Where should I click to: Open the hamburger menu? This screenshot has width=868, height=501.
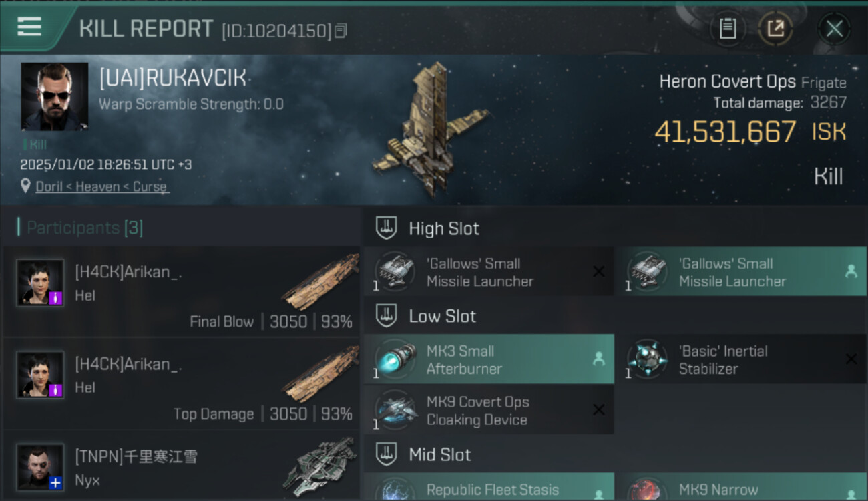click(x=29, y=27)
